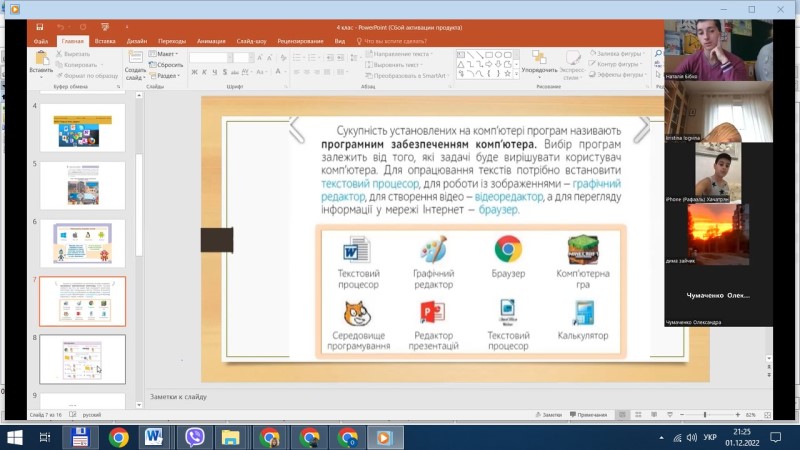Select slide 8 thumbnail
The height and width of the screenshot is (450, 800).
point(83,359)
